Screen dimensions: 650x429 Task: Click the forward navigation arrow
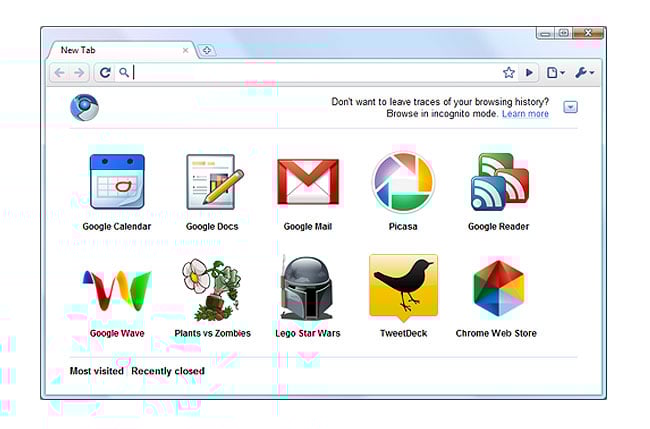pyautogui.click(x=79, y=73)
